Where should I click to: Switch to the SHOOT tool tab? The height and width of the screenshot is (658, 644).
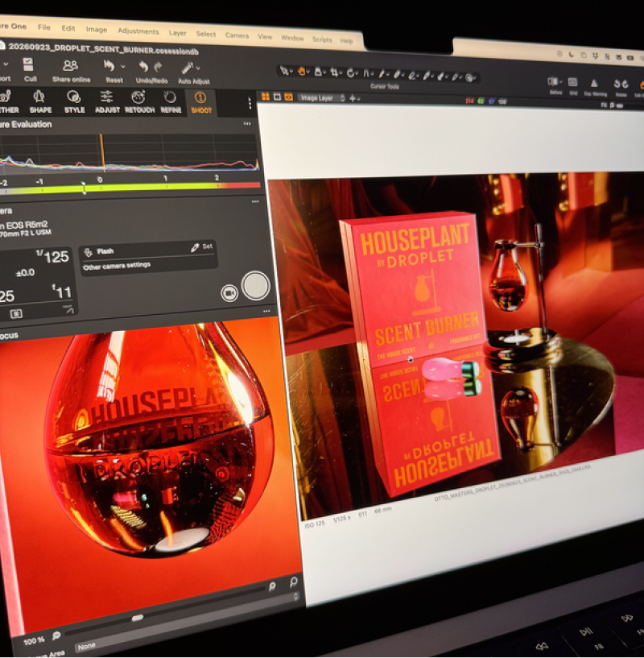pos(201,103)
